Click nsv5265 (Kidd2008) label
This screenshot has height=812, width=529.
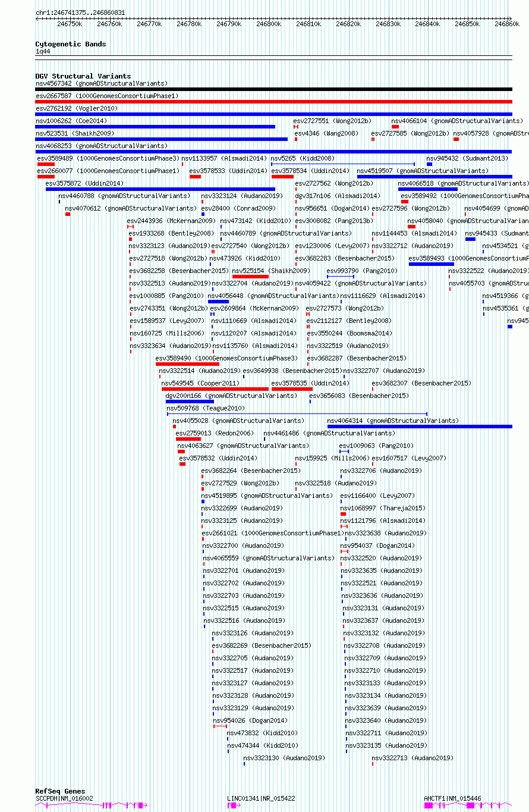tap(303, 158)
